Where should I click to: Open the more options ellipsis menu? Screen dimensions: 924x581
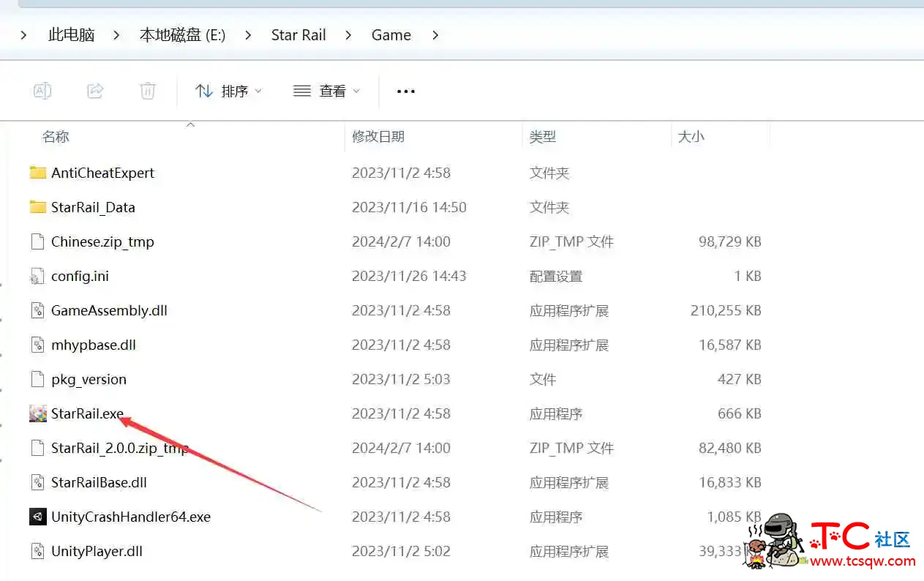(405, 91)
